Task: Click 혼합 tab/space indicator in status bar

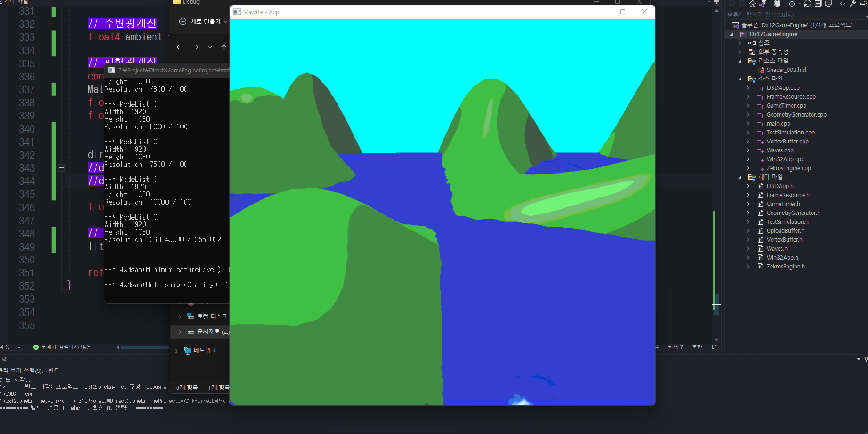Action: (697, 347)
